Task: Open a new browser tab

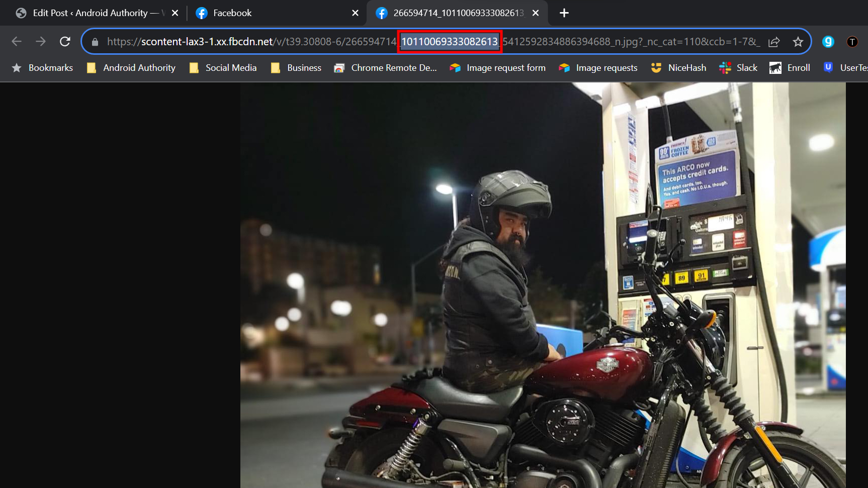Action: coord(564,13)
